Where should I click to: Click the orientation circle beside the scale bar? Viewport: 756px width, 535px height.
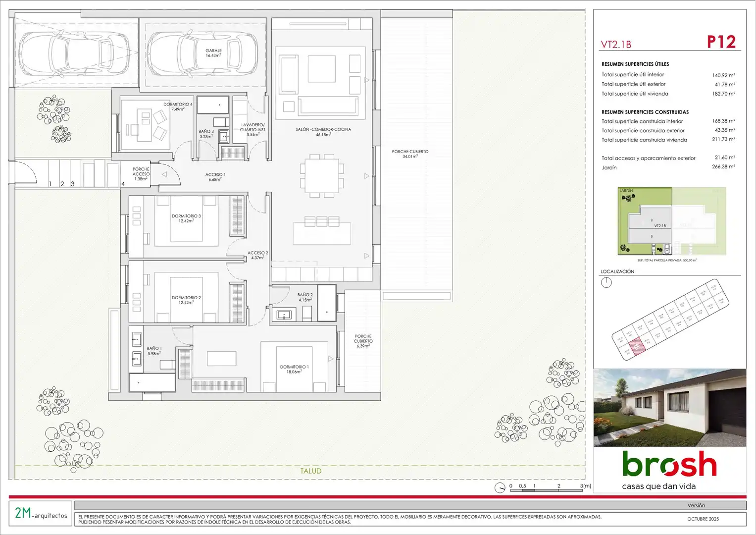tap(500, 487)
